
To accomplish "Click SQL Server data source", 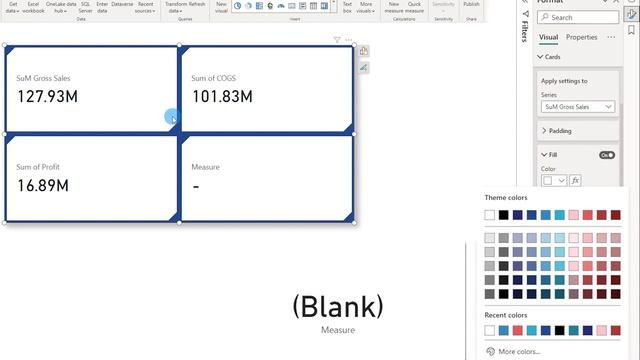I will click(85, 7).
